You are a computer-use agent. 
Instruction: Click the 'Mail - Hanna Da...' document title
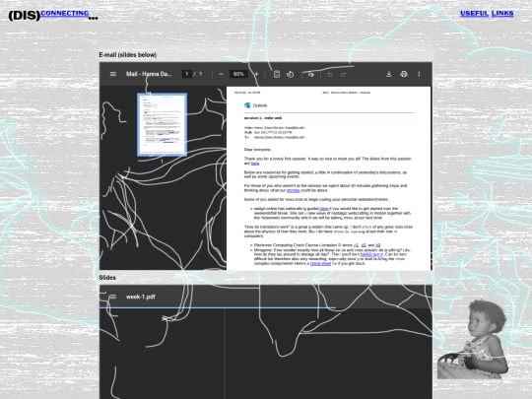149,74
